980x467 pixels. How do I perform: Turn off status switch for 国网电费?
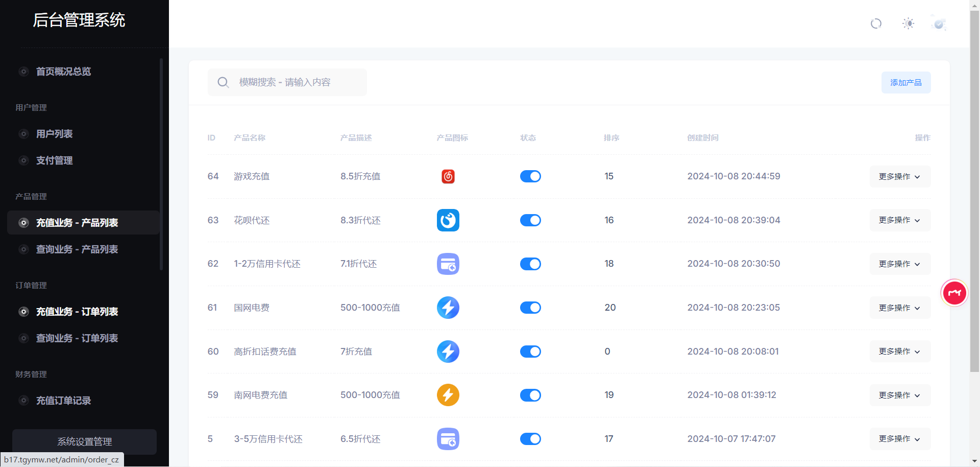[x=530, y=308]
